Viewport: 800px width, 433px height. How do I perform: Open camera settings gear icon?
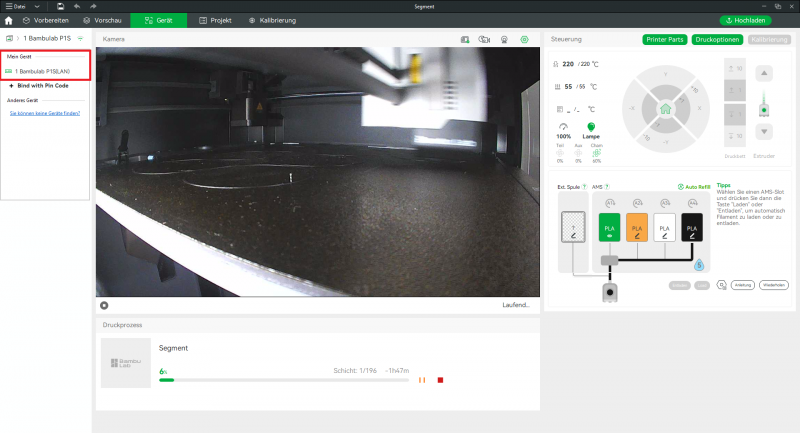coord(524,39)
